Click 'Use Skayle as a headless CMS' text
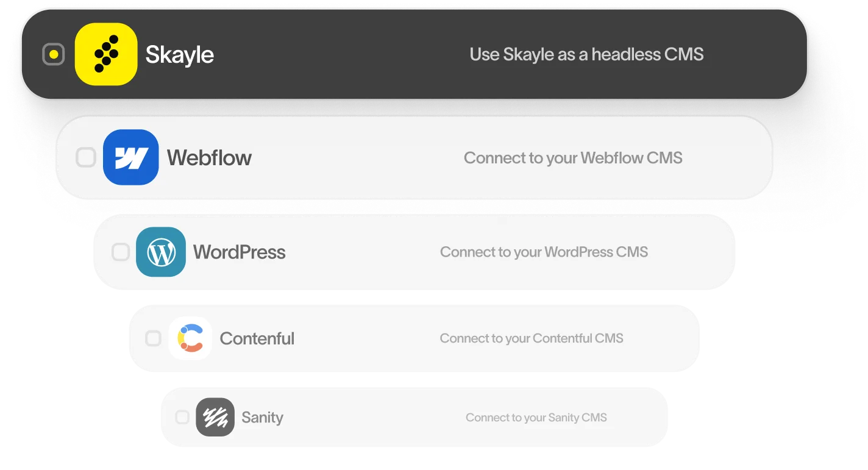 586,54
